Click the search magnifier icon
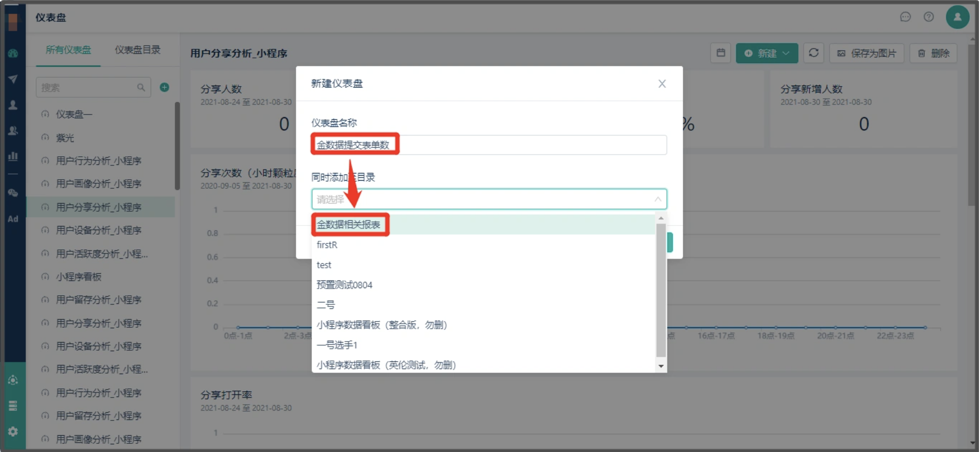This screenshot has height=452, width=980. pyautogui.click(x=141, y=88)
